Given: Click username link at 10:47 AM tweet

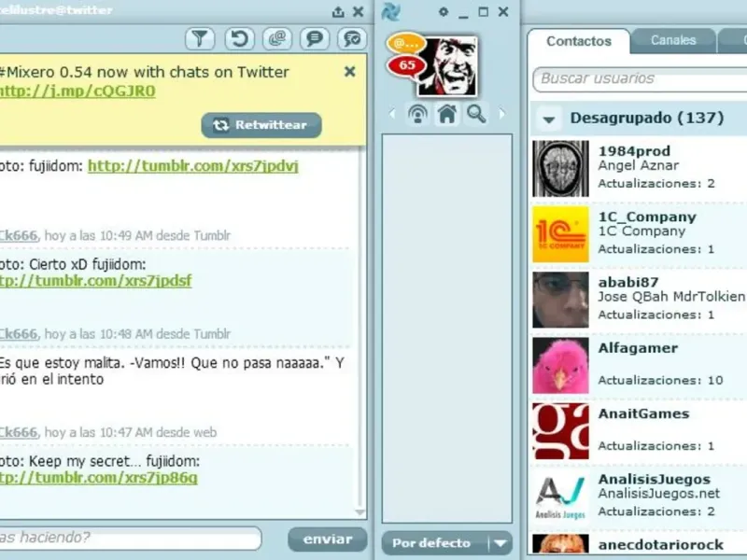Looking at the screenshot, I should [x=19, y=432].
